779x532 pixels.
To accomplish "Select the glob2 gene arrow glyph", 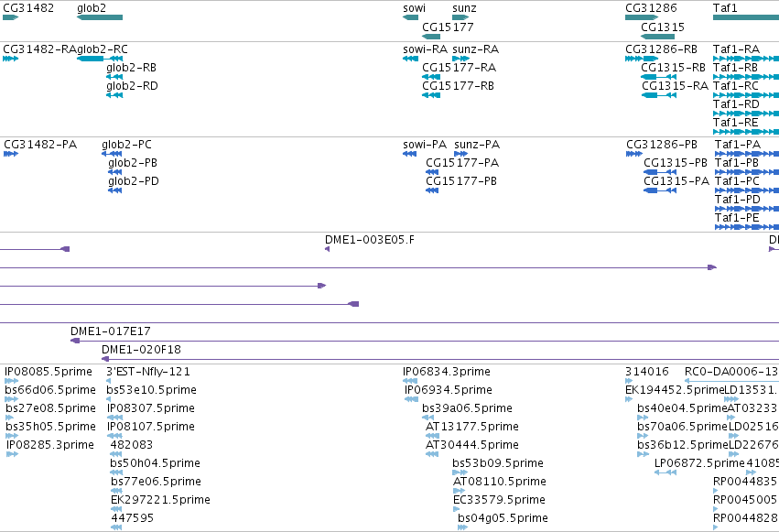I will (100, 17).
